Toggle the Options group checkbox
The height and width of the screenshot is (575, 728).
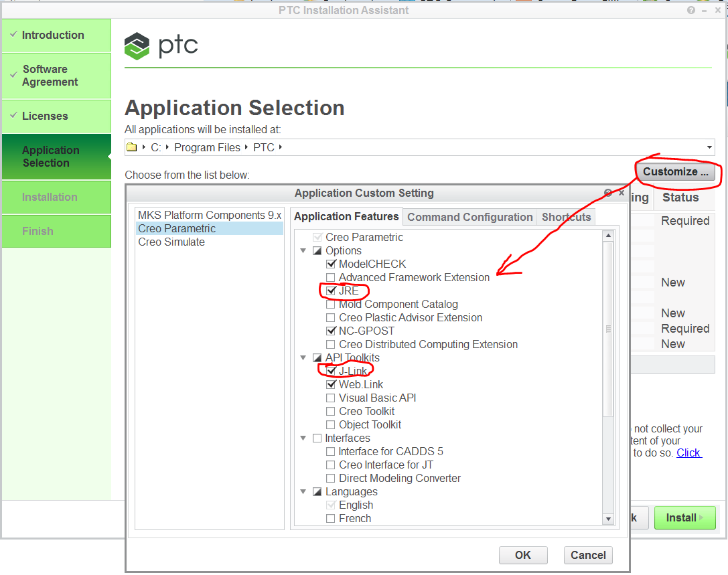(x=317, y=250)
